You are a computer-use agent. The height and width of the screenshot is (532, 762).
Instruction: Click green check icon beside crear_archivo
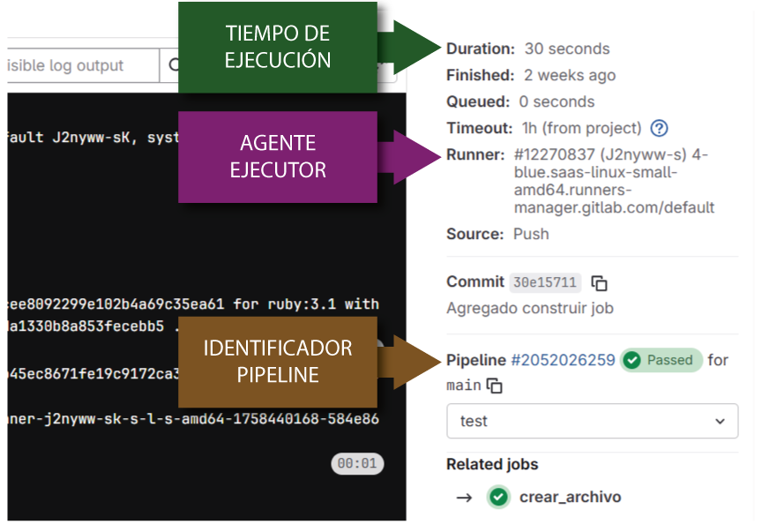pos(498,498)
